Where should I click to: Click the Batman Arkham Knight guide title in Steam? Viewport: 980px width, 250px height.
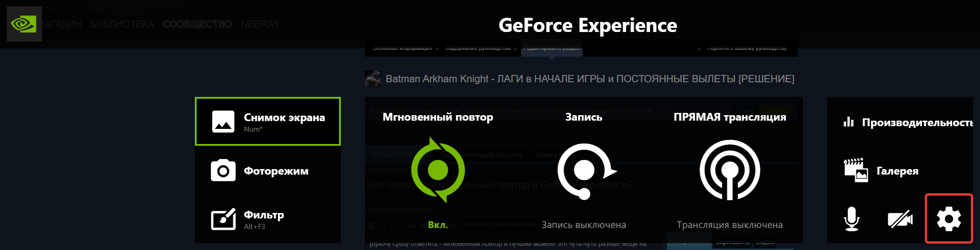click(590, 79)
